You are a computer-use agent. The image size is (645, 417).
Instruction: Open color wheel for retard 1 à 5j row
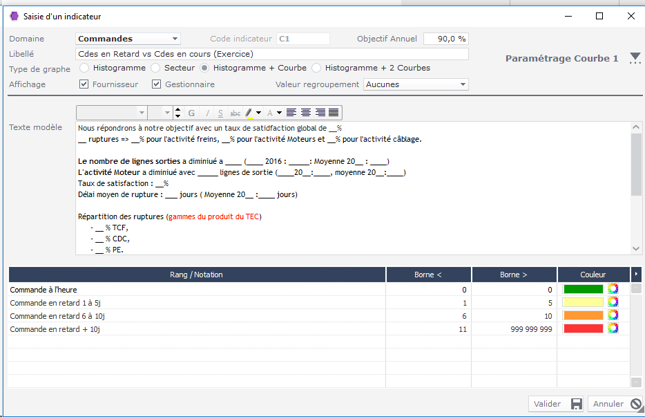coord(613,302)
